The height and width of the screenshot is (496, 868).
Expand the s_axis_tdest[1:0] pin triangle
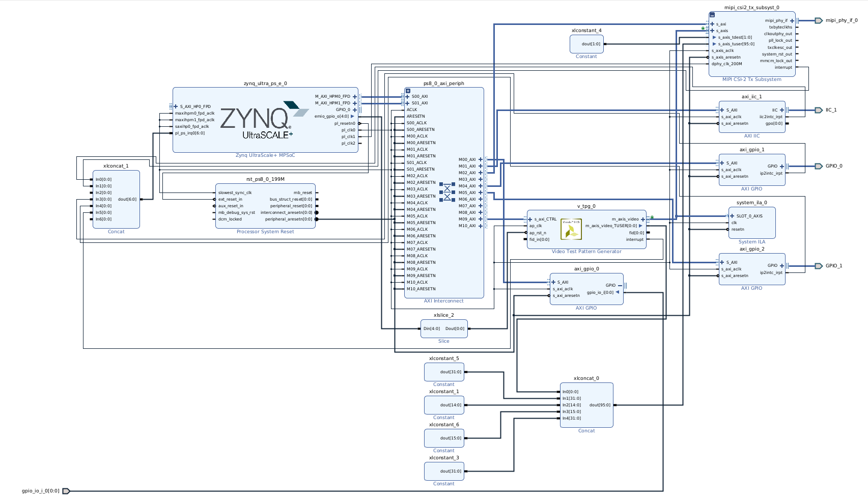click(714, 37)
